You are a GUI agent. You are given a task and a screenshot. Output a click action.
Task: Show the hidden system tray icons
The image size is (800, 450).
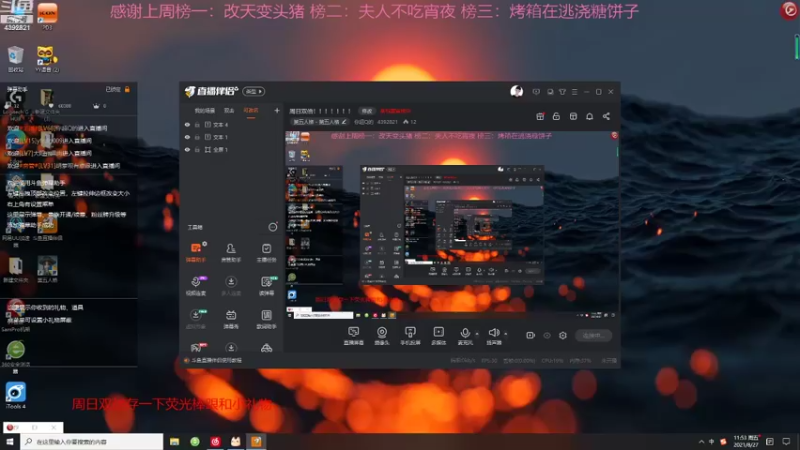701,441
